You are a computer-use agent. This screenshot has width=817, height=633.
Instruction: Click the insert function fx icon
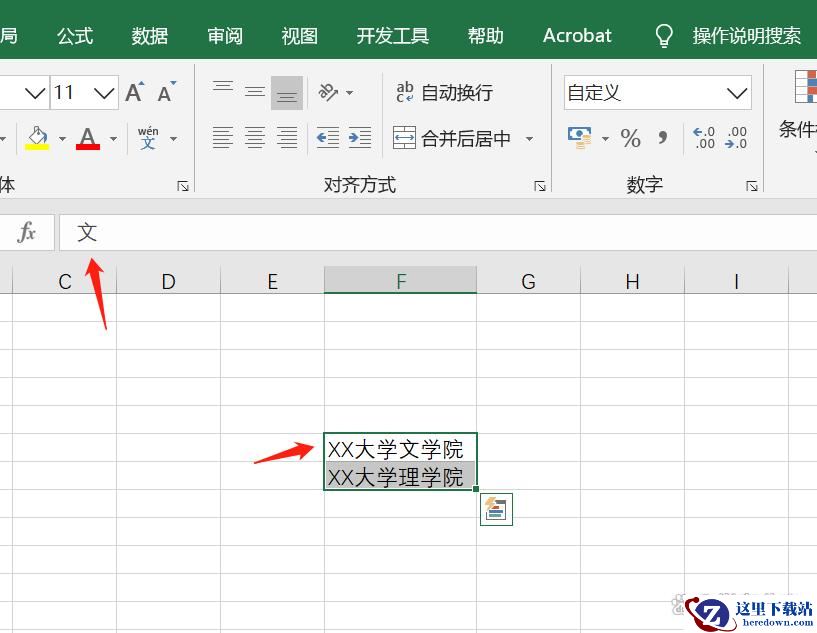tap(27, 232)
